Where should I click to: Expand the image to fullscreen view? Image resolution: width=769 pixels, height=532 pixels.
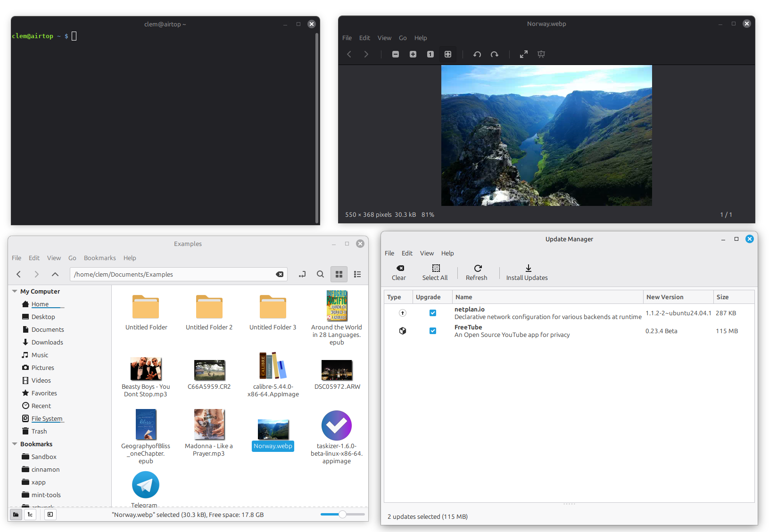point(523,54)
